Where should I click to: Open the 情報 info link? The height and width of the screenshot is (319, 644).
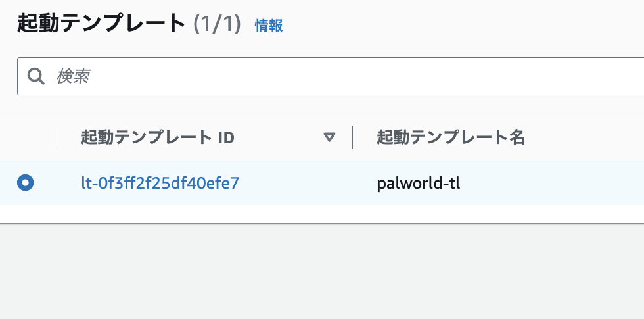(269, 26)
